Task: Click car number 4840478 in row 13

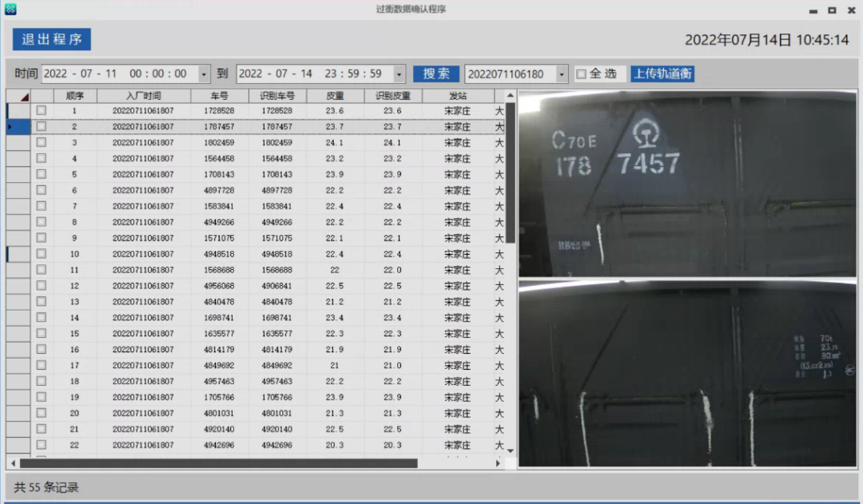Action: pyautogui.click(x=219, y=301)
